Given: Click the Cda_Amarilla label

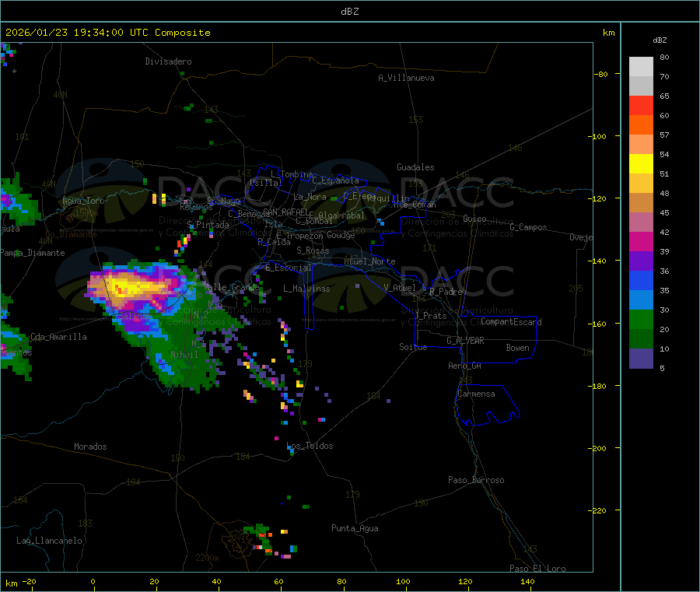Looking at the screenshot, I should pos(58,337).
